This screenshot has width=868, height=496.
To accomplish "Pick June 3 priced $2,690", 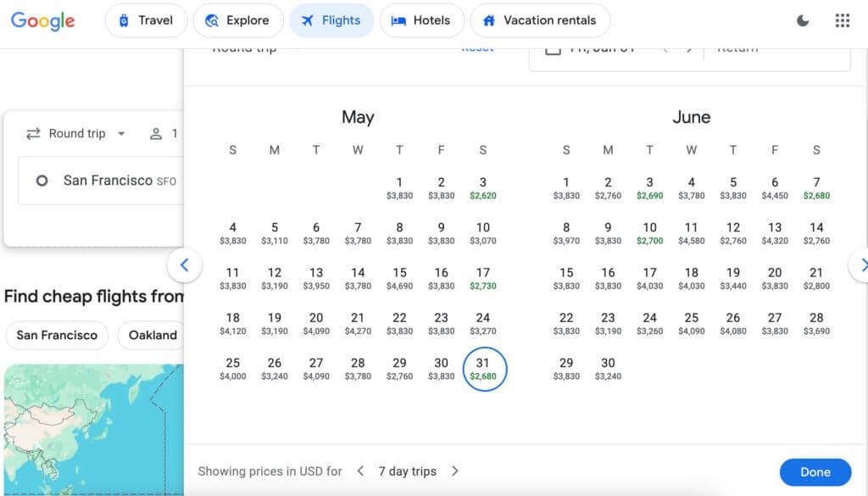I will [x=649, y=187].
